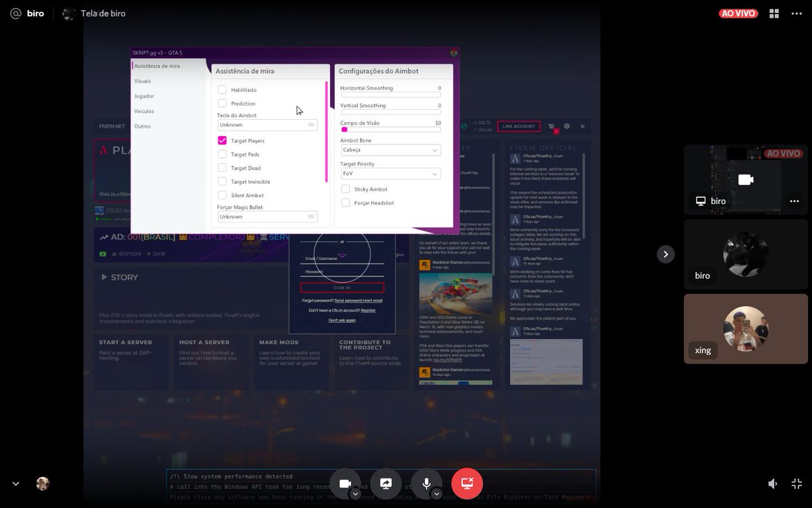Click the screen icon beside biro stream label

pyautogui.click(x=700, y=201)
